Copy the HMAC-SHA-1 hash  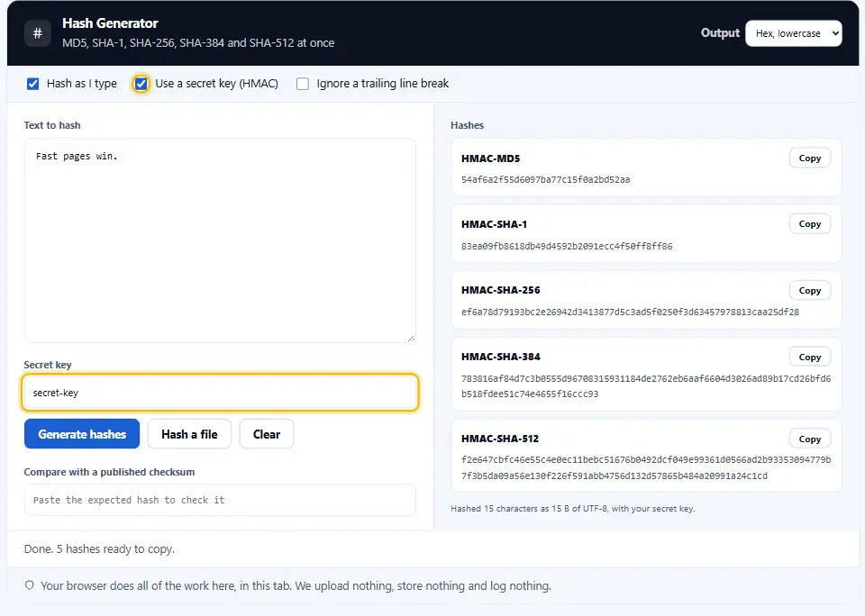(809, 224)
